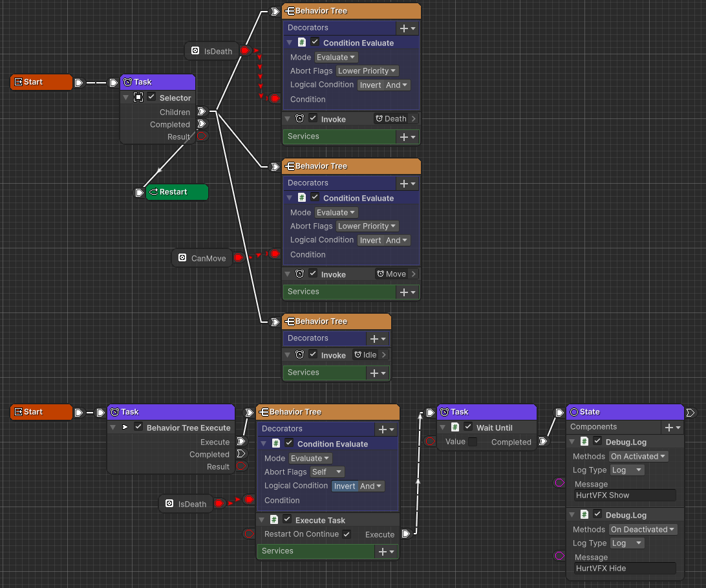Click the State node circle icon
This screenshot has width=706, height=588.
click(x=573, y=412)
